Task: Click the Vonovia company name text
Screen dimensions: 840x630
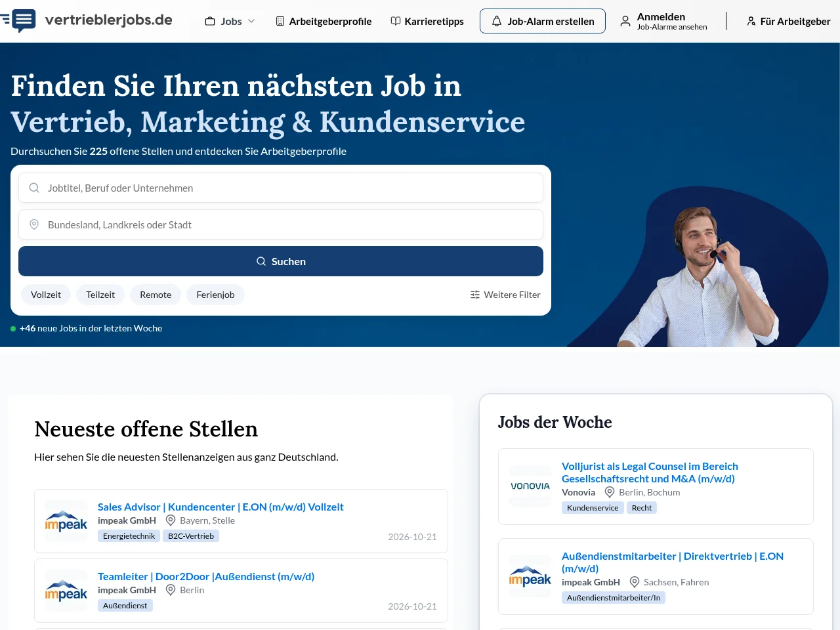Action: [x=578, y=492]
